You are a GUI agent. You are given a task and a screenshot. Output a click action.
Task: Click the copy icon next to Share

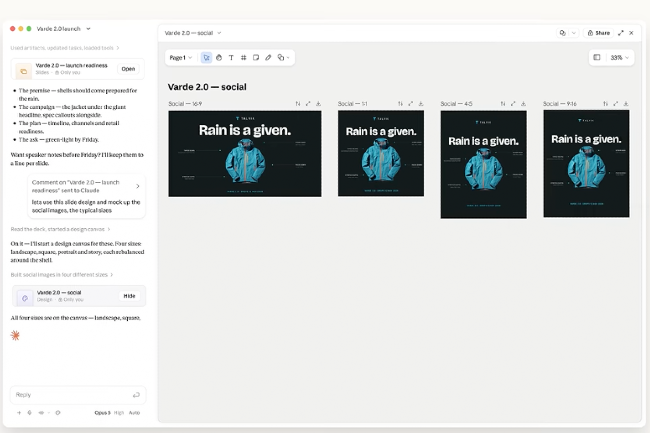[x=563, y=33]
